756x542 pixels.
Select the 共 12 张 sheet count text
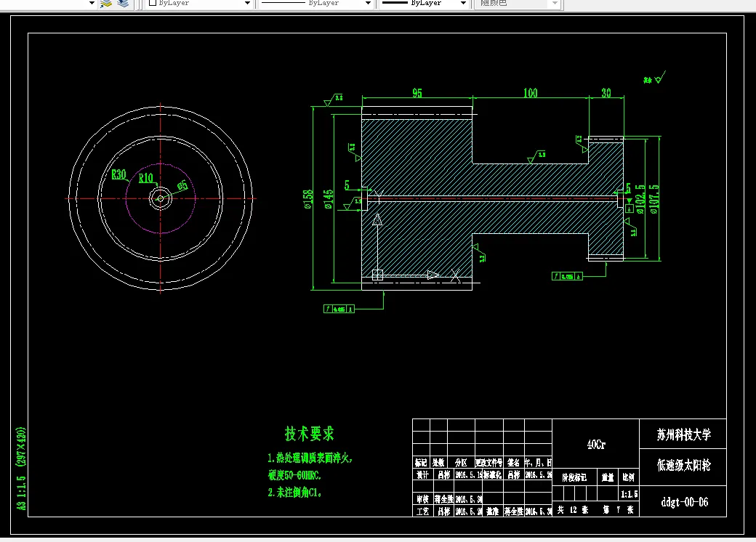tap(573, 510)
